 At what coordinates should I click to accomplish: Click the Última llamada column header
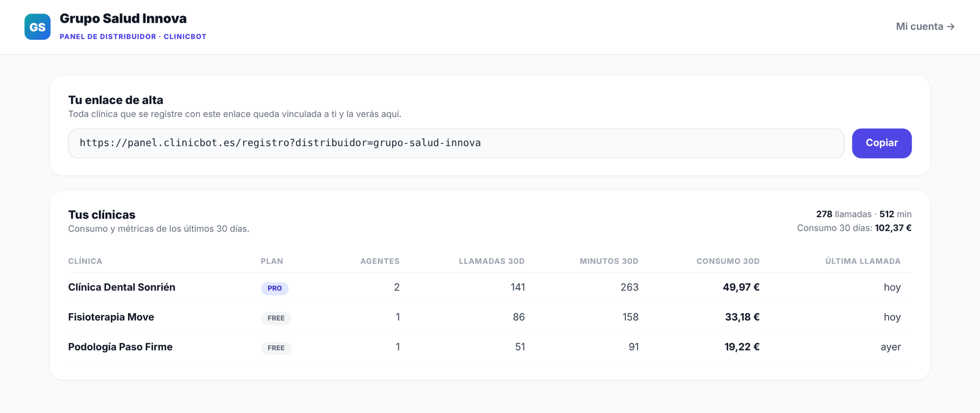(x=862, y=261)
